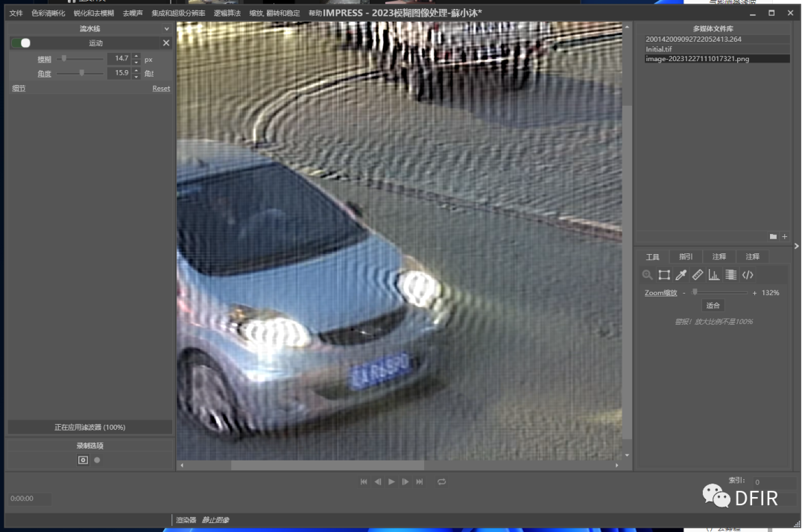Click the Reset link for the filter
Image resolution: width=805 pixels, height=532 pixels.
pos(161,88)
